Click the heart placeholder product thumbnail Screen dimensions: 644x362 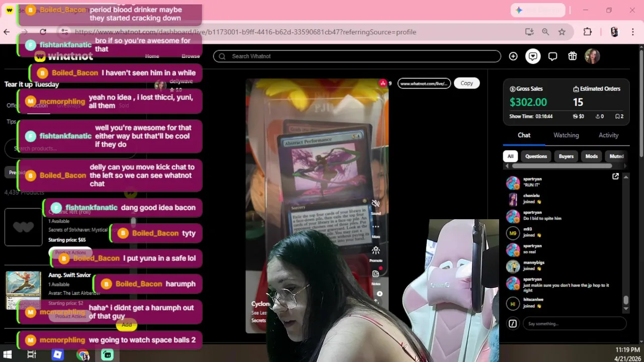tap(23, 227)
